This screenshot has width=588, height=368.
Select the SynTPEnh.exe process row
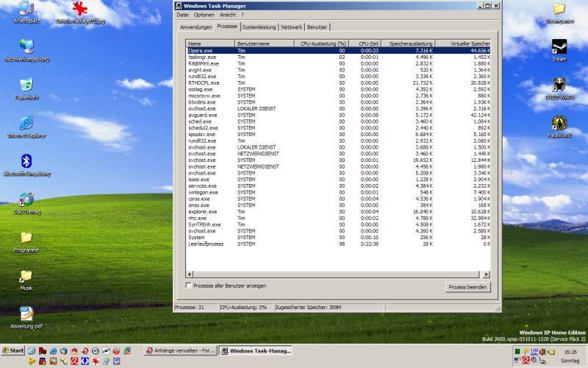338,224
